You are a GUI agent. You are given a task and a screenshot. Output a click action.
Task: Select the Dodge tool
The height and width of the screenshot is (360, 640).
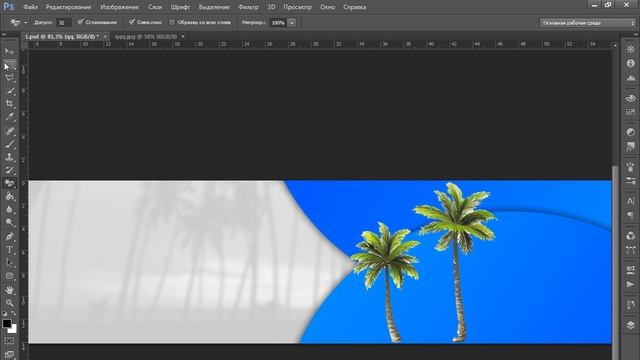pos(9,222)
